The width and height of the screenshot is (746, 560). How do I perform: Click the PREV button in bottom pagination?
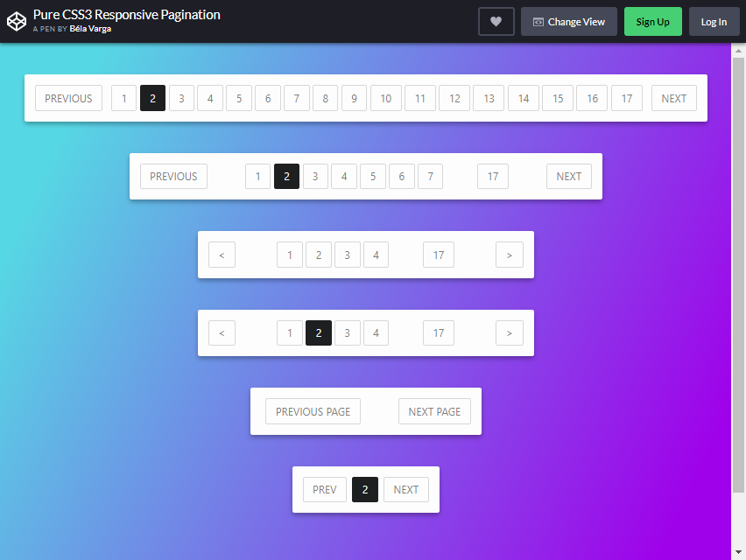tap(325, 489)
